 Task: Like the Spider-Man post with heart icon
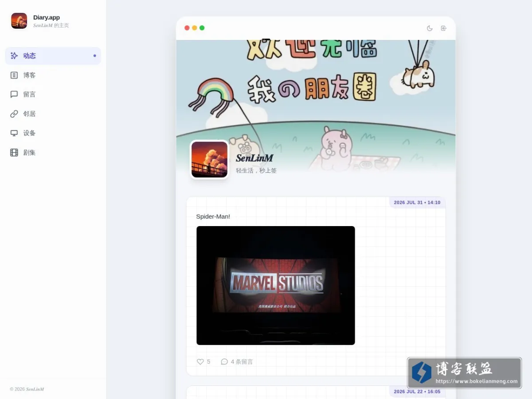pyautogui.click(x=200, y=362)
